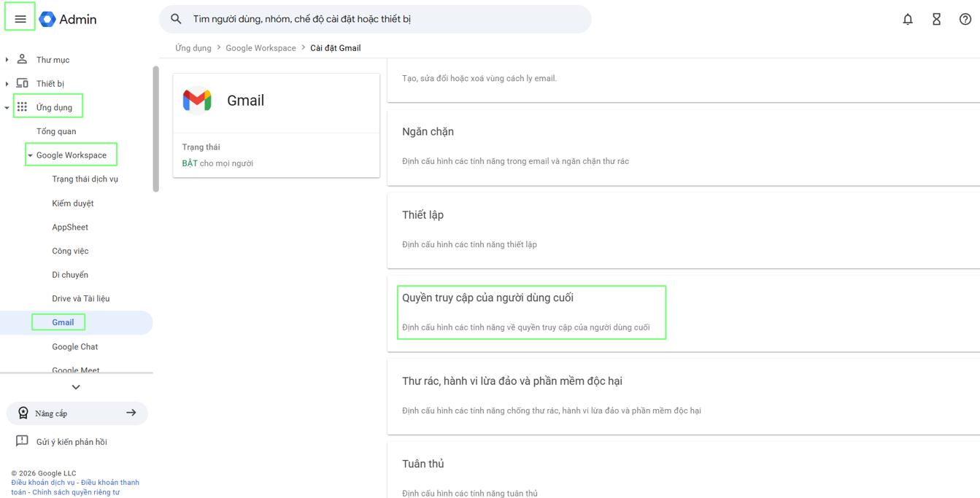Click the Google Admin logo
Image resolution: width=980 pixels, height=498 pixels.
[x=68, y=19]
